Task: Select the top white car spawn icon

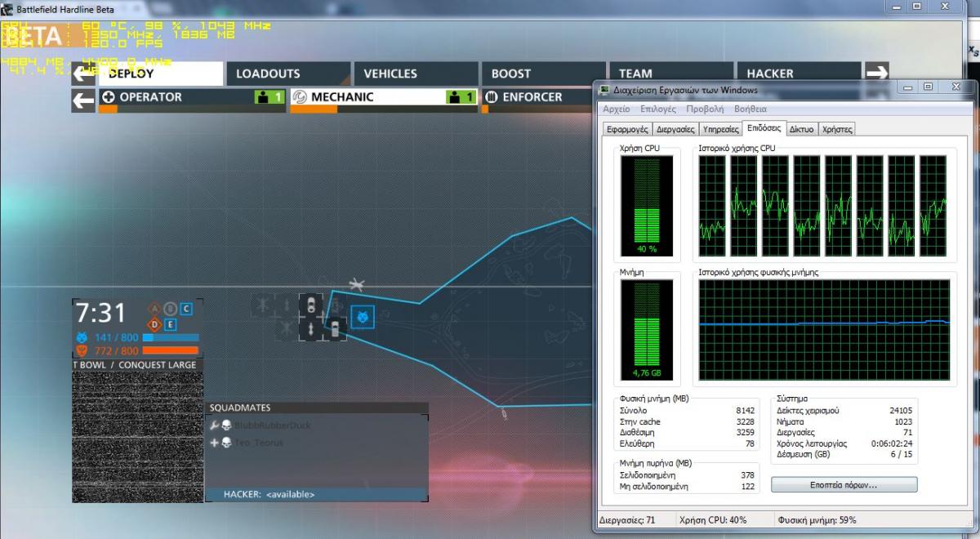Action: (310, 305)
